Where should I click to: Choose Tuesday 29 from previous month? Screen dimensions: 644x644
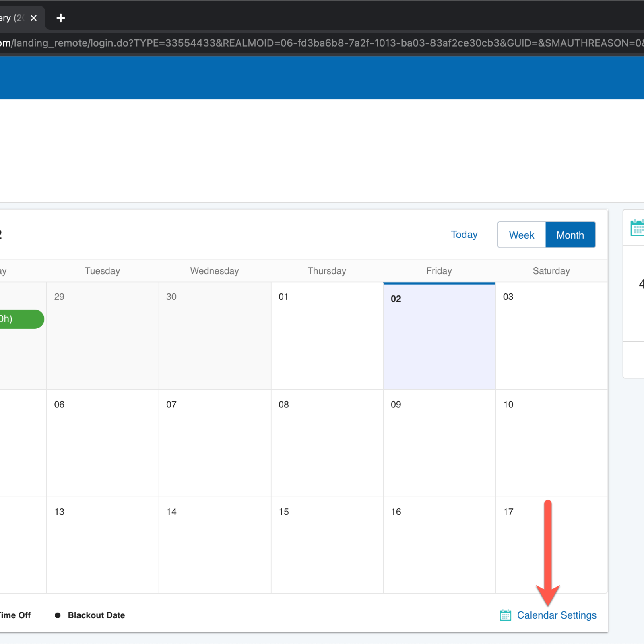tap(103, 336)
